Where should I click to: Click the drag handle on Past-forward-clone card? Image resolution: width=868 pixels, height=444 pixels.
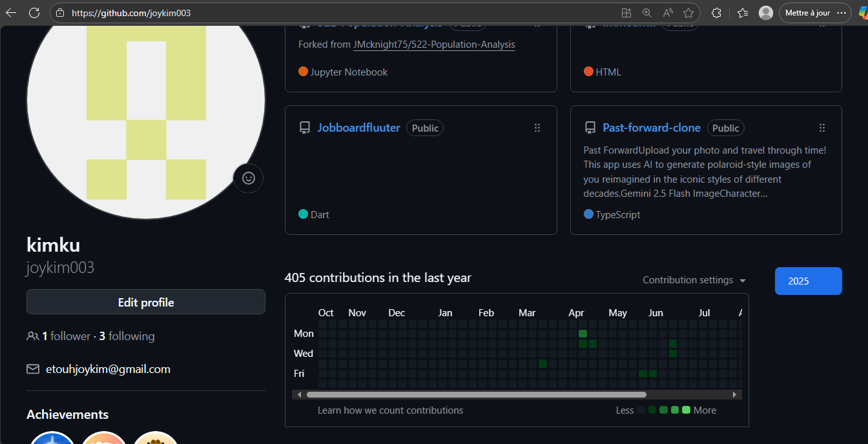pos(821,128)
